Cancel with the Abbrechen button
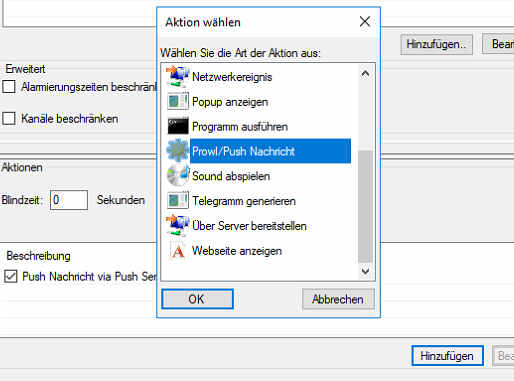 338,299
